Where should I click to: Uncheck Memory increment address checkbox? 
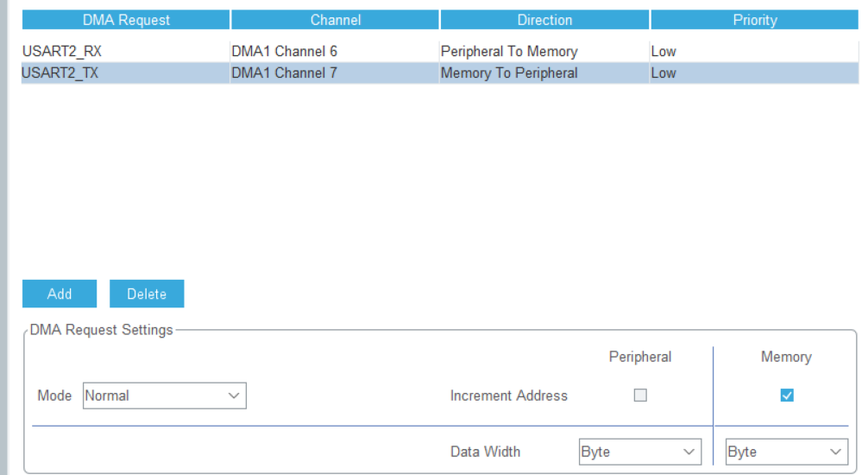click(786, 396)
